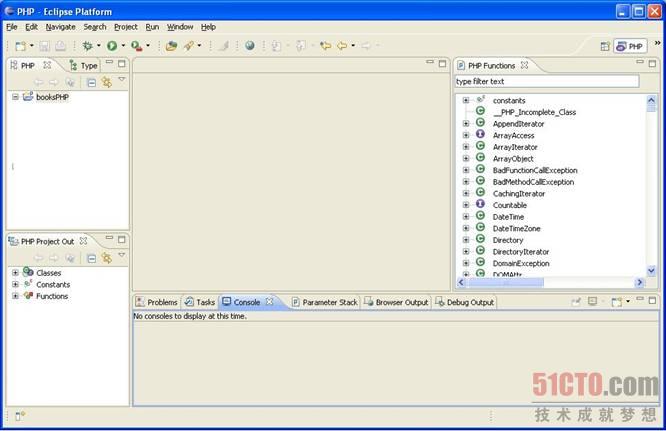This screenshot has width=666, height=431.
Task: Close the Console tab
Action: click(x=270, y=301)
